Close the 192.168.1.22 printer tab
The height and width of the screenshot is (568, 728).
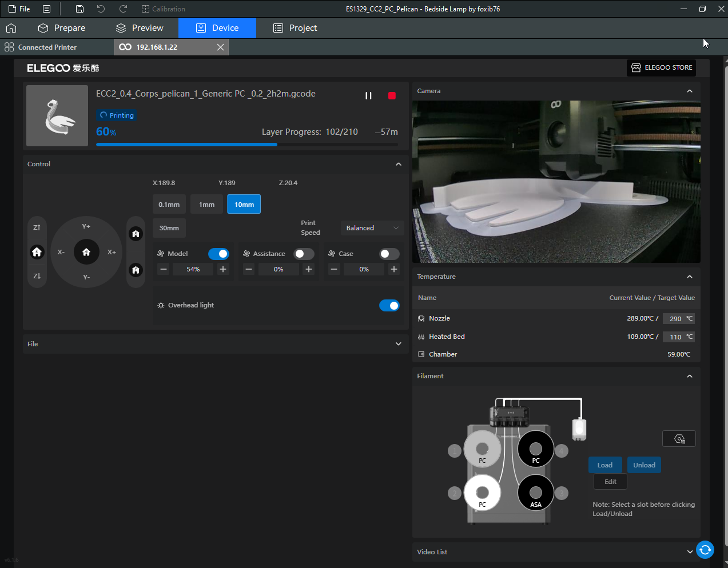point(220,47)
